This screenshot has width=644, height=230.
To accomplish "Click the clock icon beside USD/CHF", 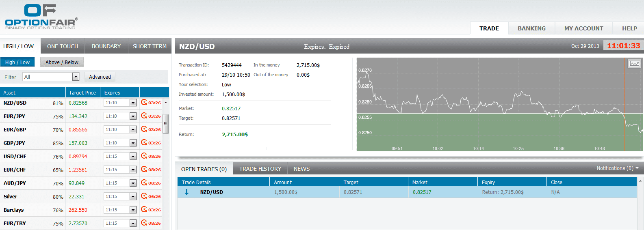I will [x=144, y=156].
